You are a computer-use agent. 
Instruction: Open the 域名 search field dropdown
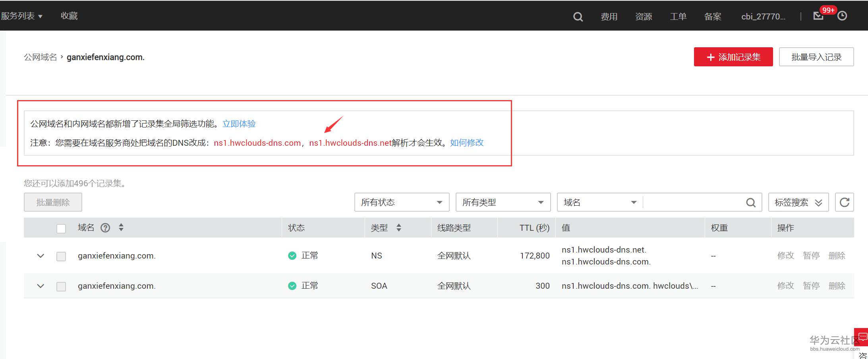600,203
